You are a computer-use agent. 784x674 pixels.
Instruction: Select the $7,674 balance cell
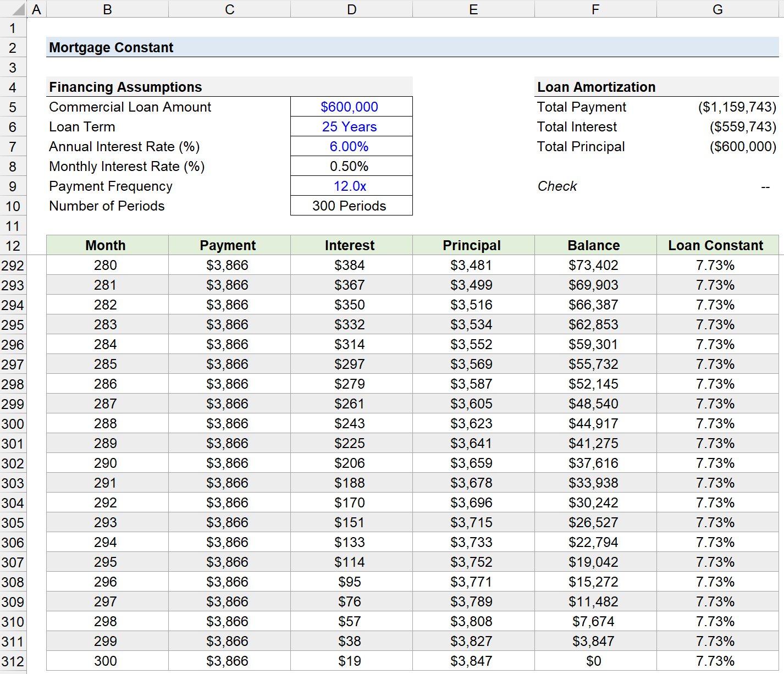(x=596, y=622)
